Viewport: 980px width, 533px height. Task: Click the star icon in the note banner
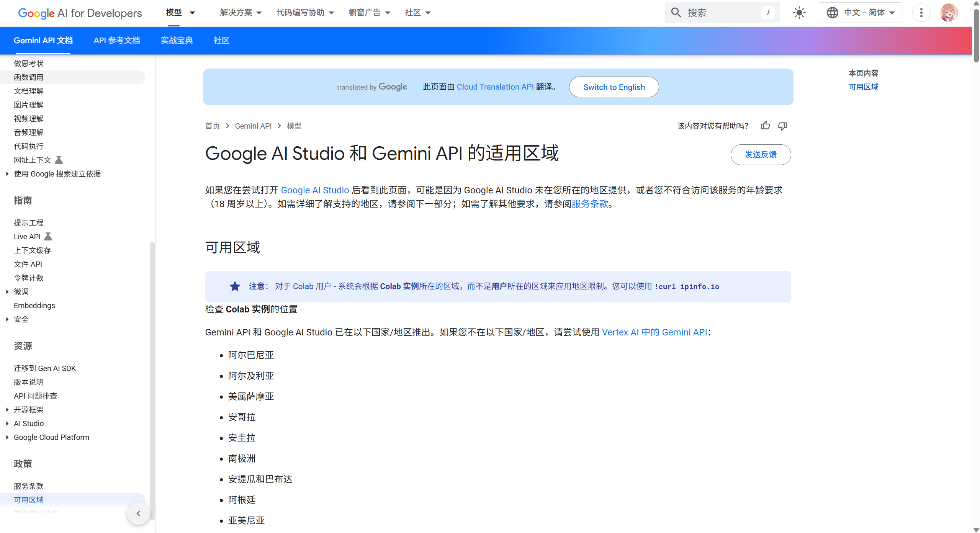234,286
